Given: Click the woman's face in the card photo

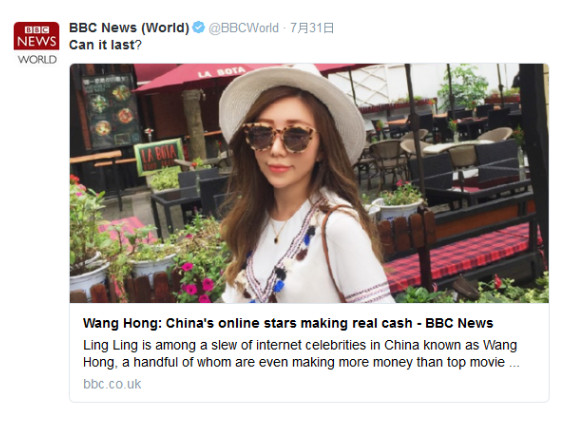Looking at the screenshot, I should (x=283, y=150).
